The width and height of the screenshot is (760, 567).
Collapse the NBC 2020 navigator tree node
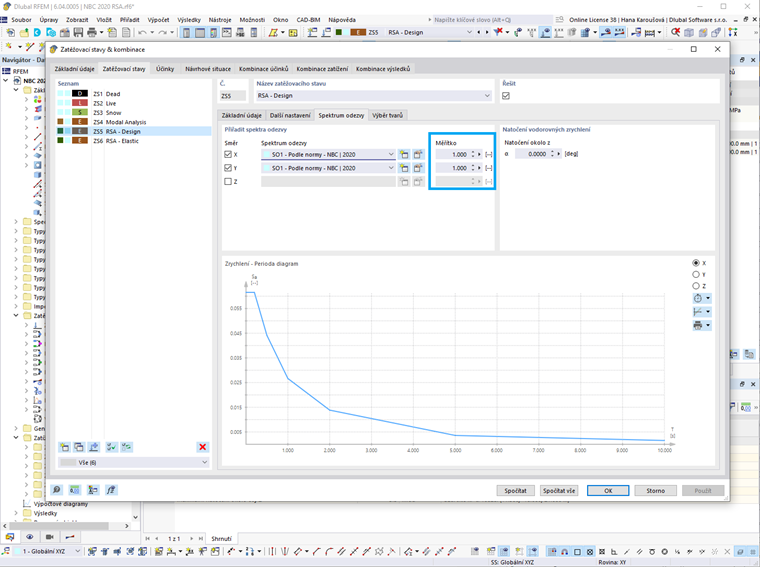(x=6, y=80)
